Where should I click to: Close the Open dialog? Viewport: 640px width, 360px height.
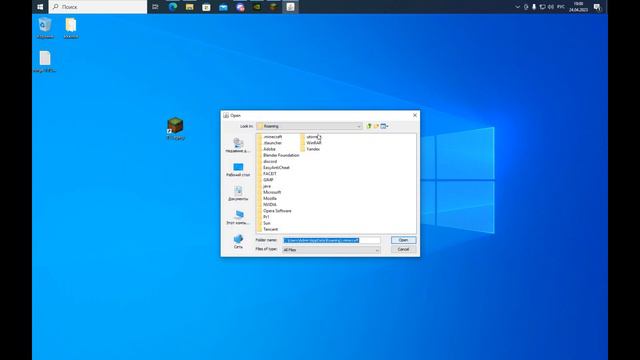click(415, 116)
